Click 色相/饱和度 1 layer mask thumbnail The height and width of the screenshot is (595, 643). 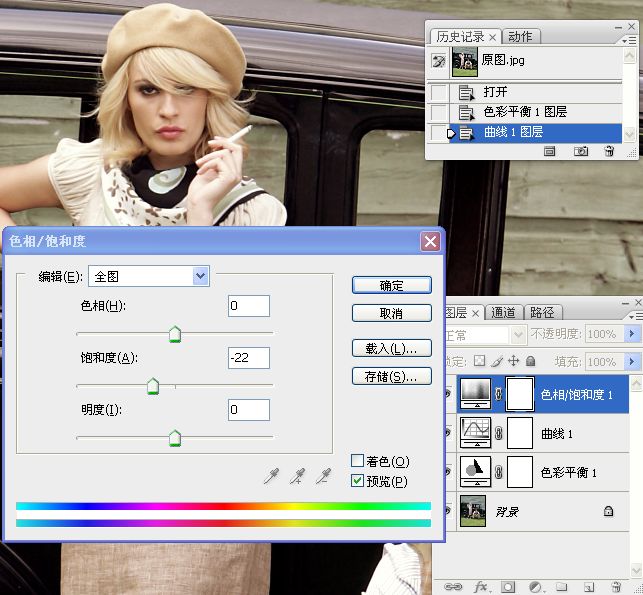520,394
